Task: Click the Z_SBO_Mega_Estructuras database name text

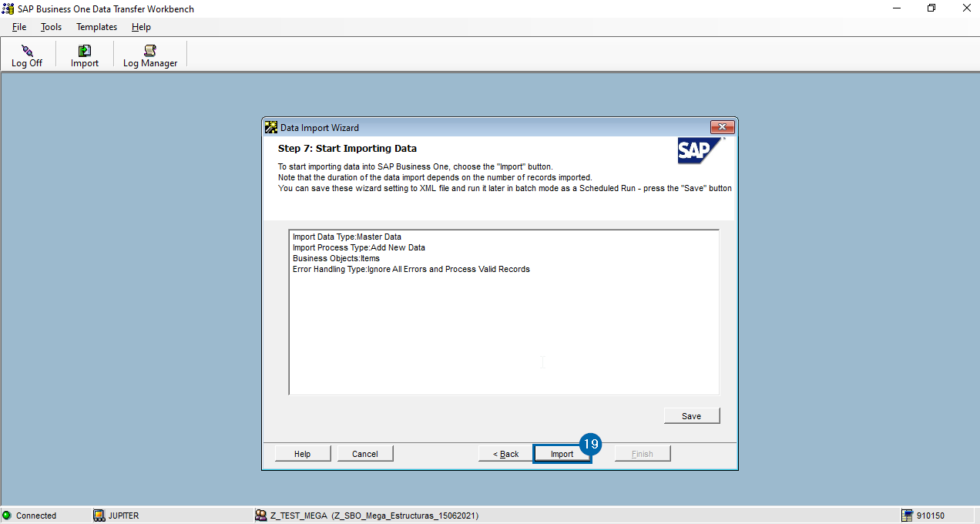Action: pyautogui.click(x=405, y=516)
